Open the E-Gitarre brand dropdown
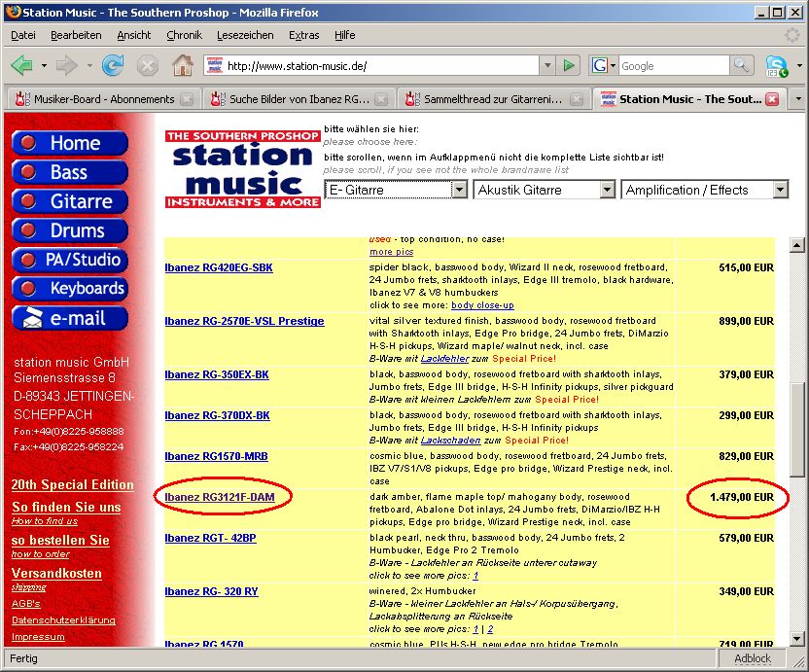The height and width of the screenshot is (672, 809). pyautogui.click(x=396, y=190)
